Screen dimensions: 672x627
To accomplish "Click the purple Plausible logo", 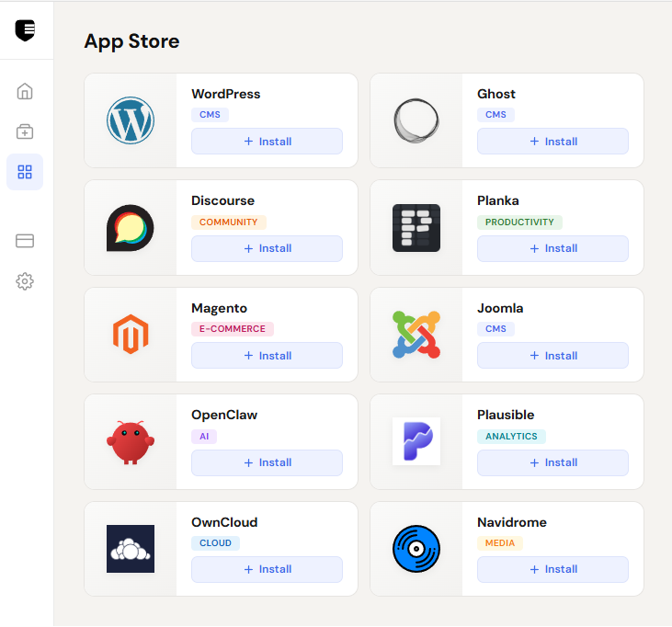I will tap(416, 441).
